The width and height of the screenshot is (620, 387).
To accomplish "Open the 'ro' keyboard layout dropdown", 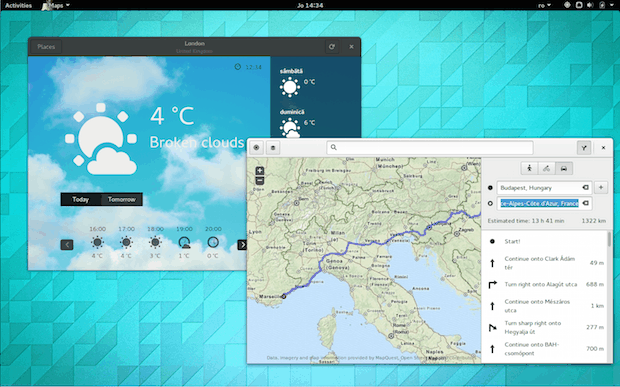I will tap(544, 5).
